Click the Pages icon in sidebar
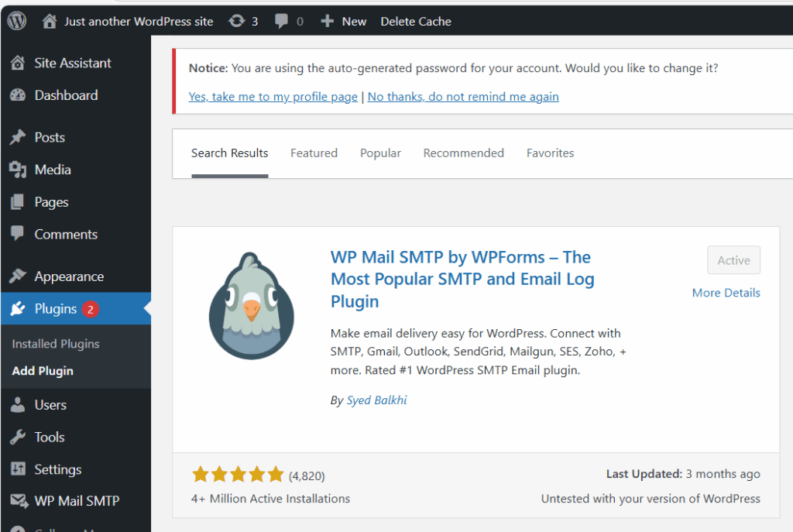The width and height of the screenshot is (793, 532). [x=18, y=202]
